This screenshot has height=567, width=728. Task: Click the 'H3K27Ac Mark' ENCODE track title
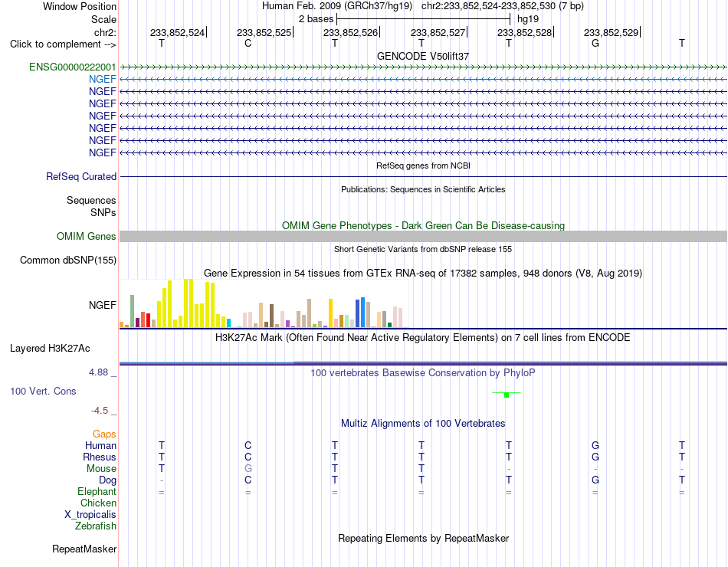click(423, 338)
